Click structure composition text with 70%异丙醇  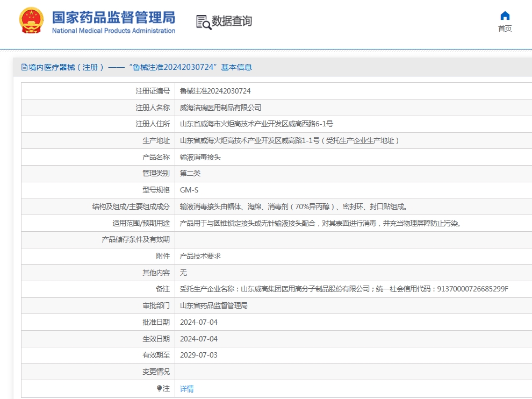click(x=293, y=206)
